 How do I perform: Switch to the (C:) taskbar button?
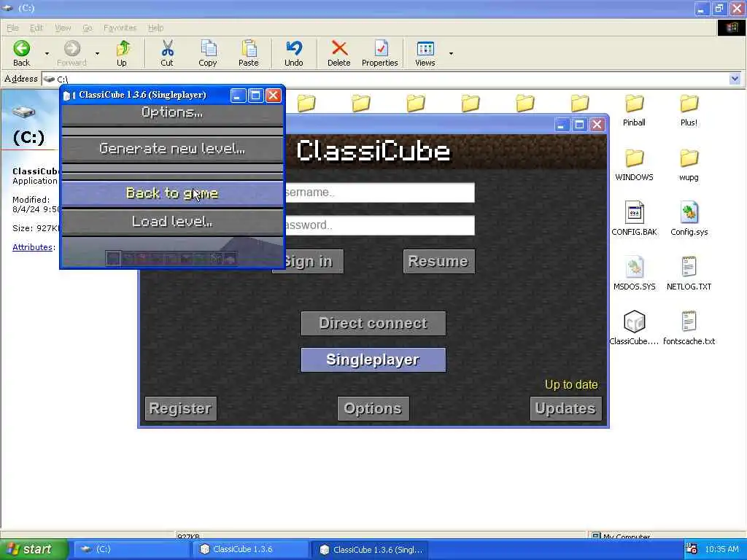(131, 550)
